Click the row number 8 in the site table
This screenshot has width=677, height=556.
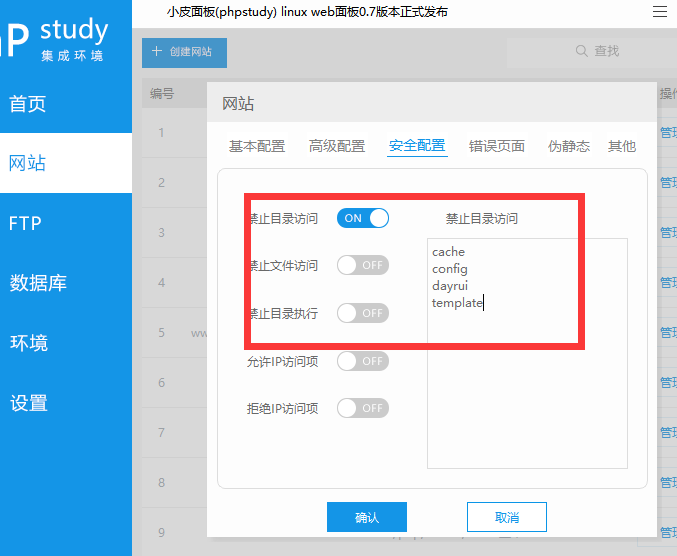(161, 483)
